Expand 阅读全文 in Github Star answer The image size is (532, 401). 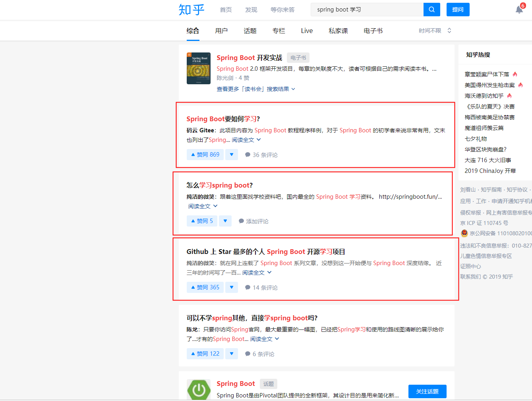[x=257, y=273]
